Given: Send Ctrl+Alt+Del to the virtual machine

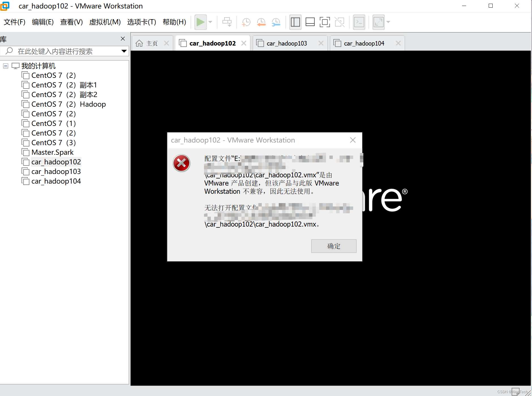Looking at the screenshot, I should click(227, 22).
